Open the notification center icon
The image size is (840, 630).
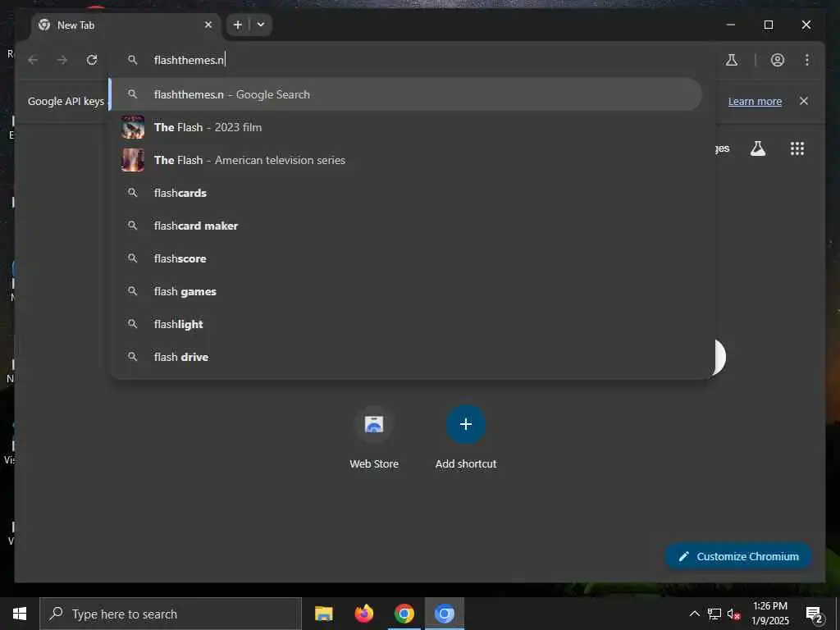pyautogui.click(x=814, y=614)
